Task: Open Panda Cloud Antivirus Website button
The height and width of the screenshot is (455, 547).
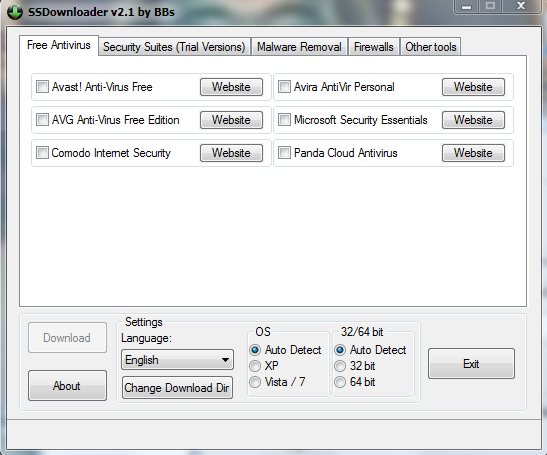Action: [x=473, y=153]
